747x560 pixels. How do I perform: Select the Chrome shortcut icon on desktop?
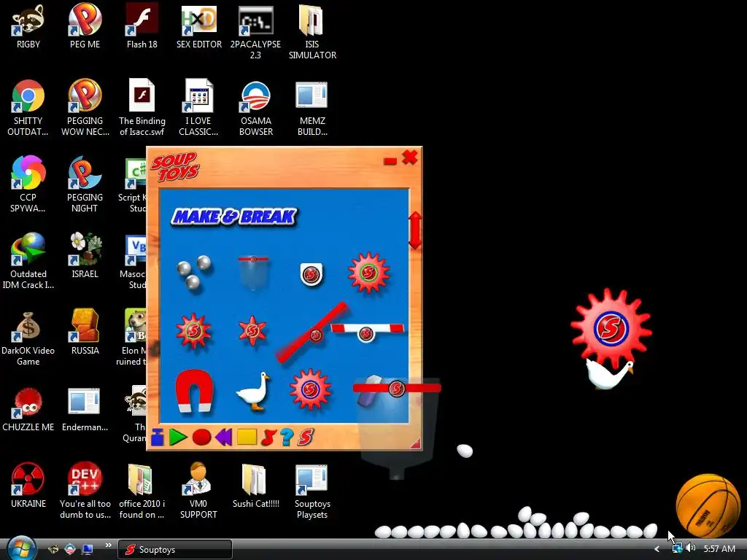[x=28, y=96]
